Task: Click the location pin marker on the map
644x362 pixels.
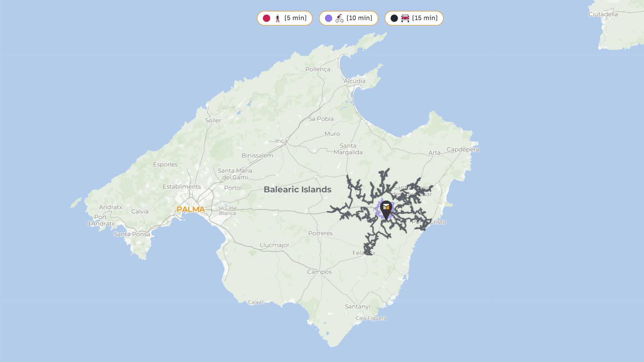Action: pyautogui.click(x=386, y=210)
